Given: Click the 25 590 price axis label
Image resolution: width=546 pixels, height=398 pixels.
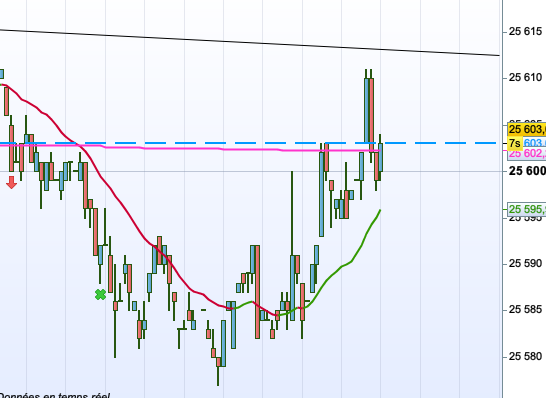Looking at the screenshot, I should point(525,264).
